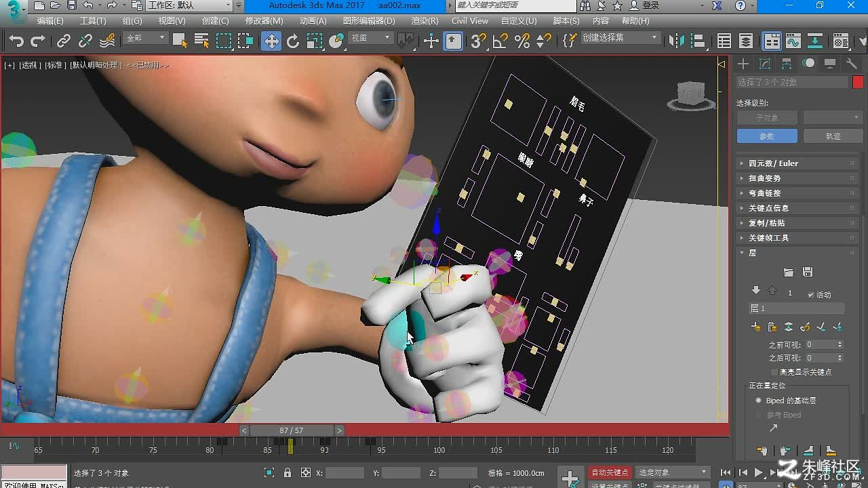Open the 编辑(E) menu
Image resolution: width=868 pixels, height=488 pixels.
click(x=50, y=21)
